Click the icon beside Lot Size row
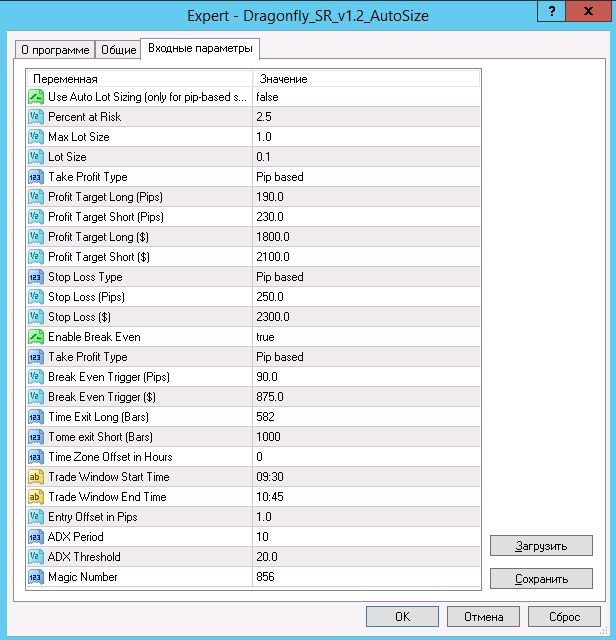616x640 pixels. coord(36,157)
